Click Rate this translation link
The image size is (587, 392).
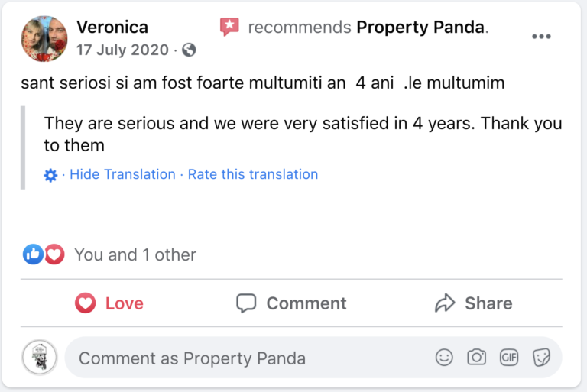253,174
